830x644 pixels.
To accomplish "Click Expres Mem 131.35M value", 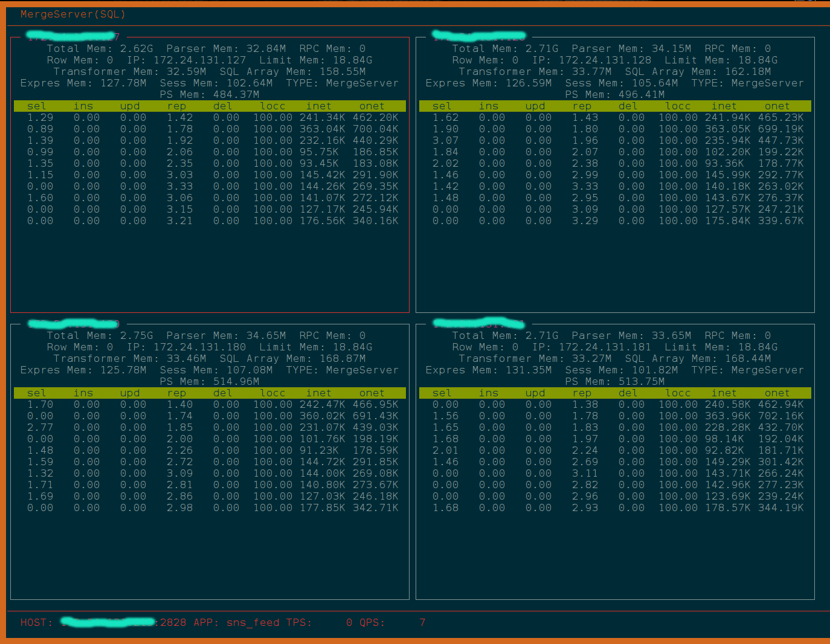I will (x=529, y=370).
